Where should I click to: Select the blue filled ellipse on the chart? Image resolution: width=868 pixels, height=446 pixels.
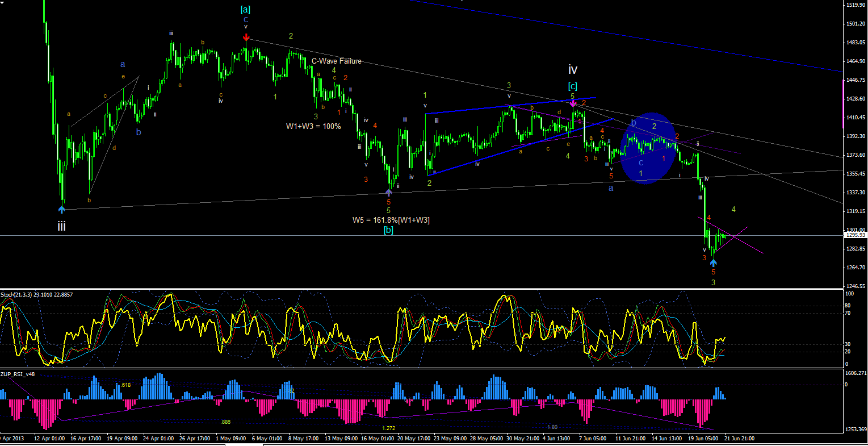point(649,148)
